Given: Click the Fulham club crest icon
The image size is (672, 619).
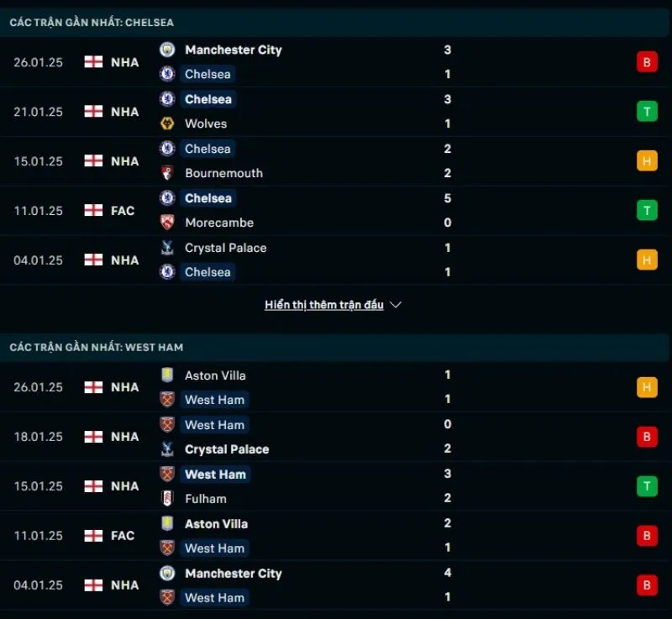Looking at the screenshot, I should [x=167, y=498].
